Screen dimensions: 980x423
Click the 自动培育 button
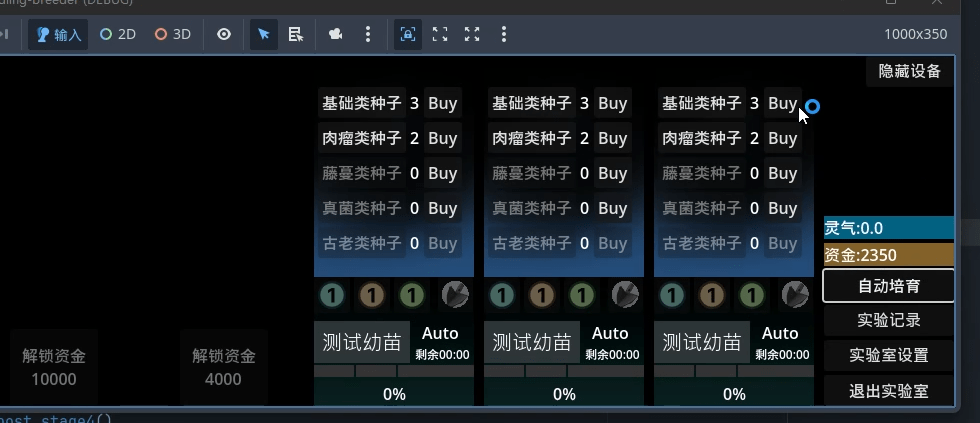pos(889,286)
